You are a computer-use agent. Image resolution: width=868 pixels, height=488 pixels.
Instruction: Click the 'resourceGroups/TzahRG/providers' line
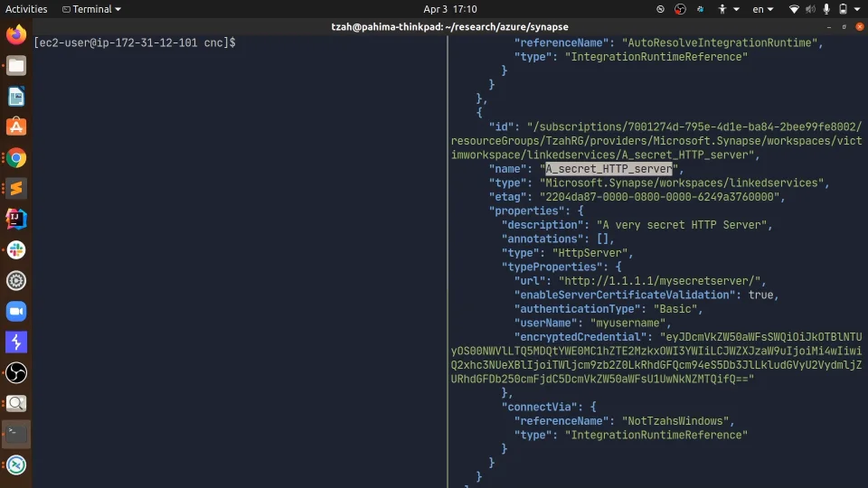656,141
